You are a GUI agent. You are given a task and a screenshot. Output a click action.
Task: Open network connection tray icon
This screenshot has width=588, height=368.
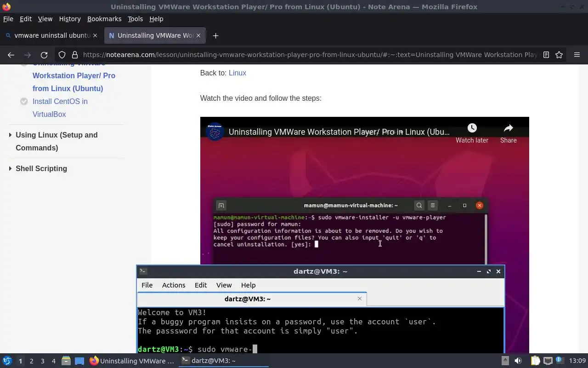pos(548,361)
